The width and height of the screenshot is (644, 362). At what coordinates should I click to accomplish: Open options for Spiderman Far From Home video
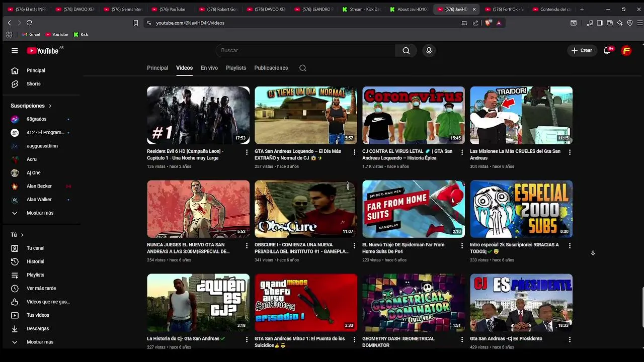coord(462,245)
